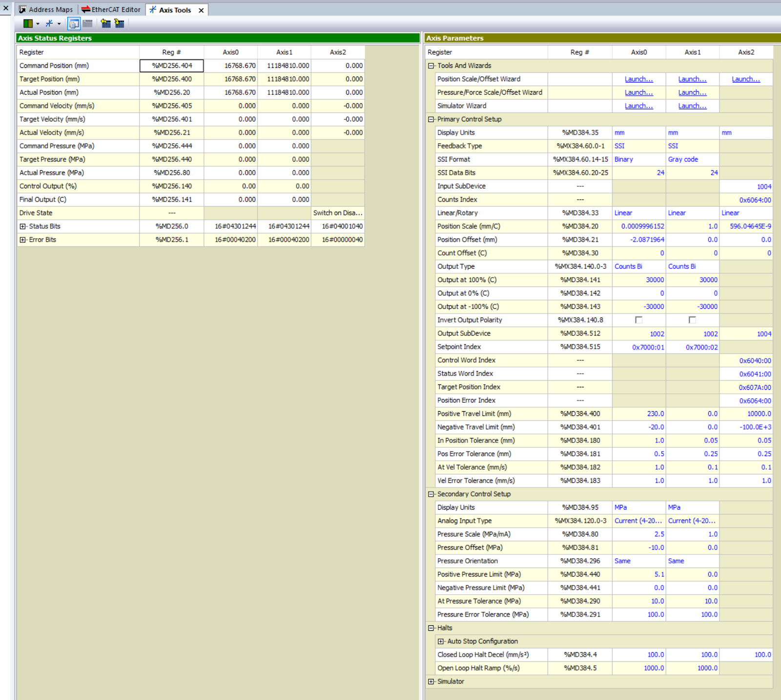Click Axis2 Drive State Switch on Disa... cell
The image size is (781, 700).
337,213
